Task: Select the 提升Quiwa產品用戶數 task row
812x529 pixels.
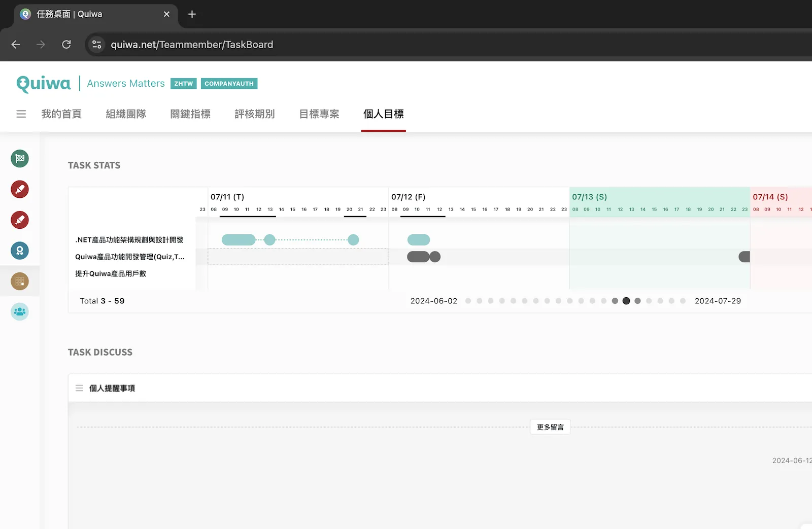Action: (x=111, y=273)
